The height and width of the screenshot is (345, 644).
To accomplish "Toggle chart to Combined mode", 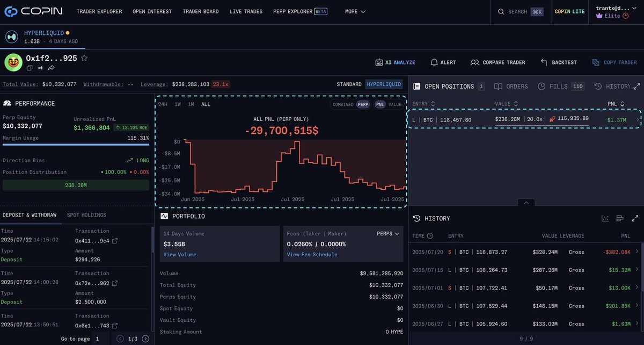I will 342,105.
